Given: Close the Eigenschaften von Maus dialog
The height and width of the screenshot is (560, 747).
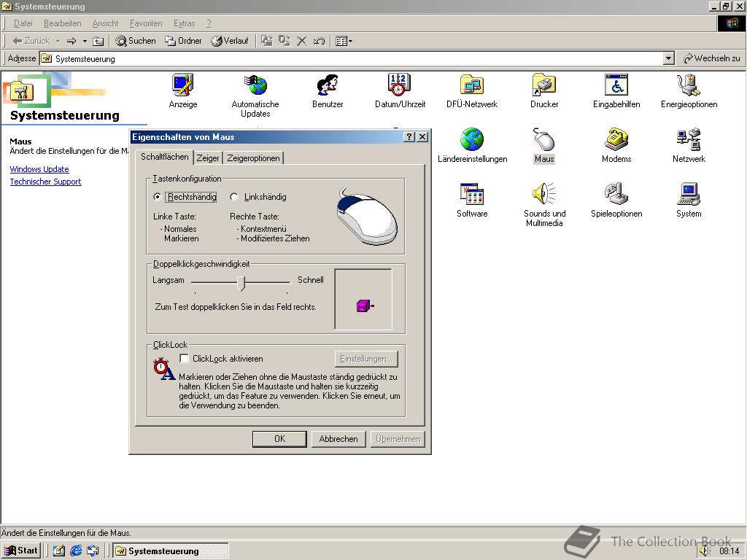Looking at the screenshot, I should (x=422, y=136).
